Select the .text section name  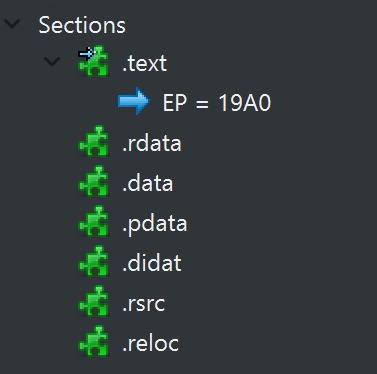pos(144,63)
